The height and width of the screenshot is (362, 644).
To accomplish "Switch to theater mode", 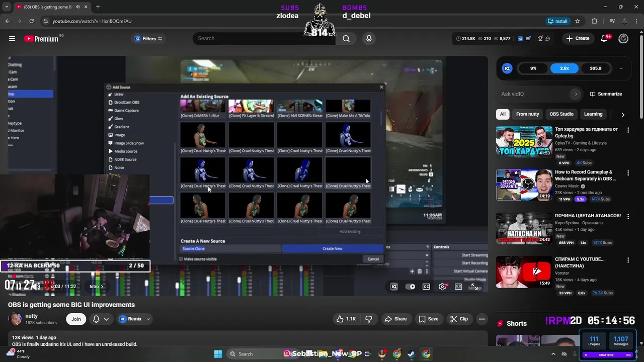I will 458,287.
